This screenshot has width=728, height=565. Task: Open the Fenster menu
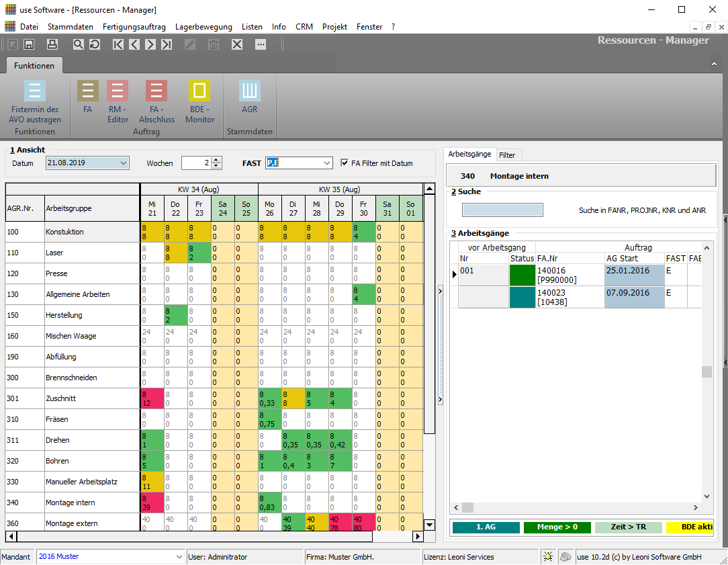pyautogui.click(x=369, y=27)
